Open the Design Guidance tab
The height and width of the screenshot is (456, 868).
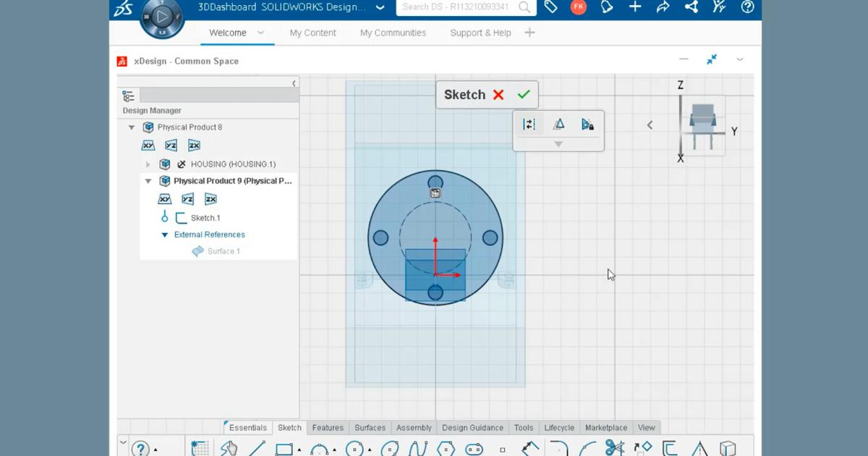472,427
